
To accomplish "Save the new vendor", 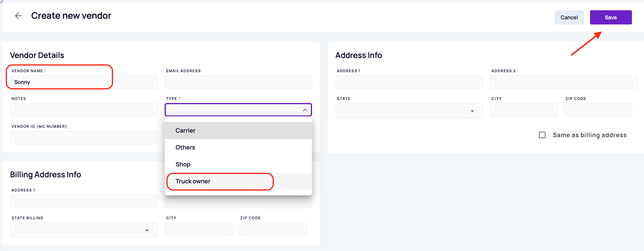I will coord(611,18).
